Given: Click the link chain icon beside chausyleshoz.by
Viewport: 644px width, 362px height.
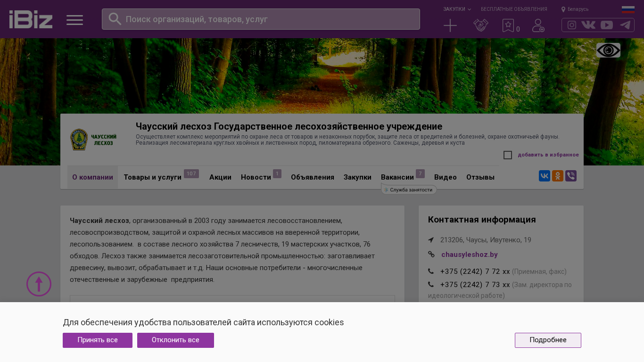Looking at the screenshot, I should (x=431, y=255).
